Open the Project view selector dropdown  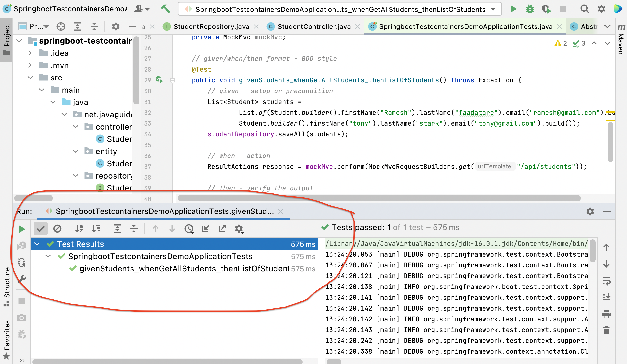[x=34, y=26]
